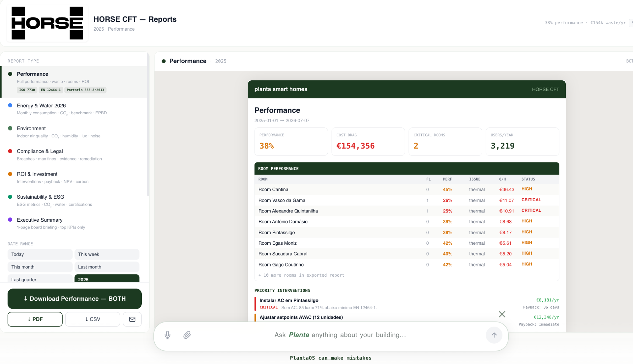Select the Performance report type
The height and width of the screenshot is (364, 633).
coord(74,82)
